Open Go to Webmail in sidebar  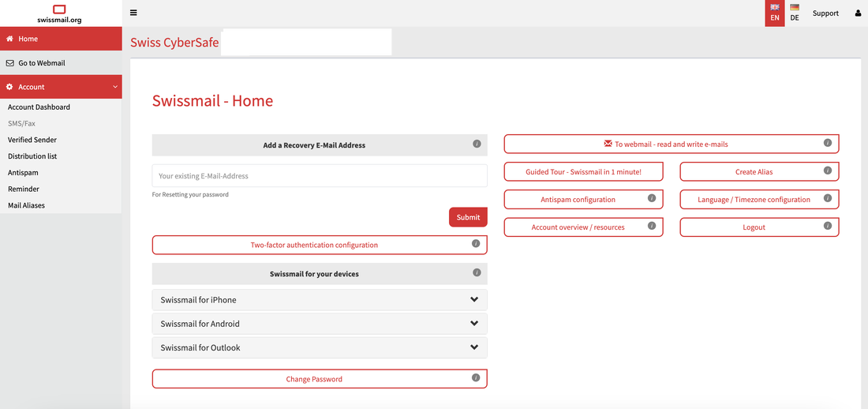tap(61, 63)
